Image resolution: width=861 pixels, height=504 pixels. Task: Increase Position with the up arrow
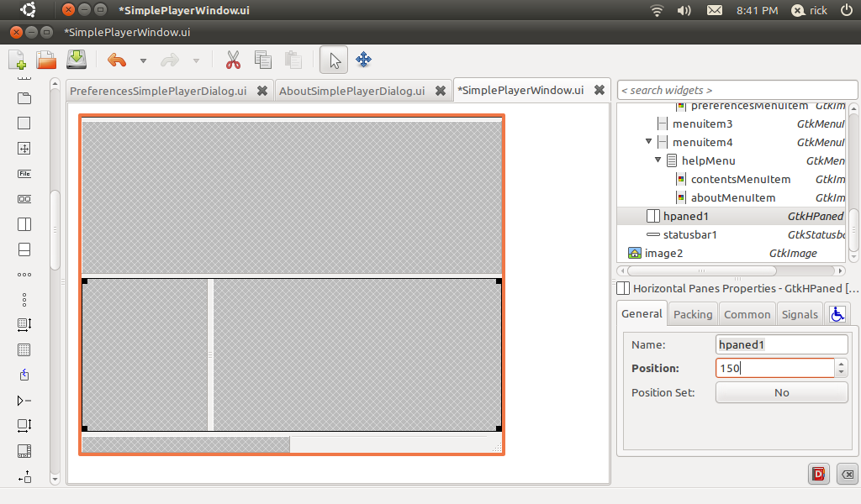pyautogui.click(x=841, y=364)
